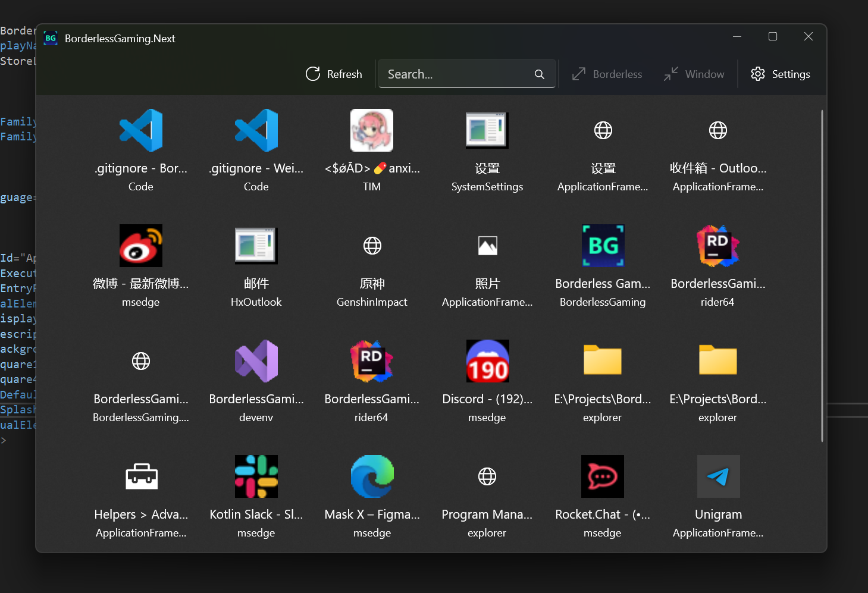Select the TIM anime avatar icon
Image resolution: width=868 pixels, height=593 pixels.
[372, 130]
